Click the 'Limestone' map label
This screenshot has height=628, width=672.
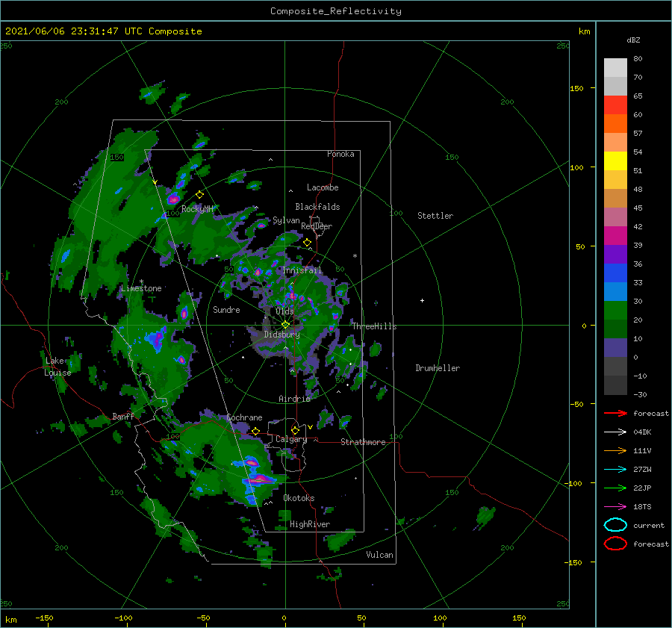[141, 288]
